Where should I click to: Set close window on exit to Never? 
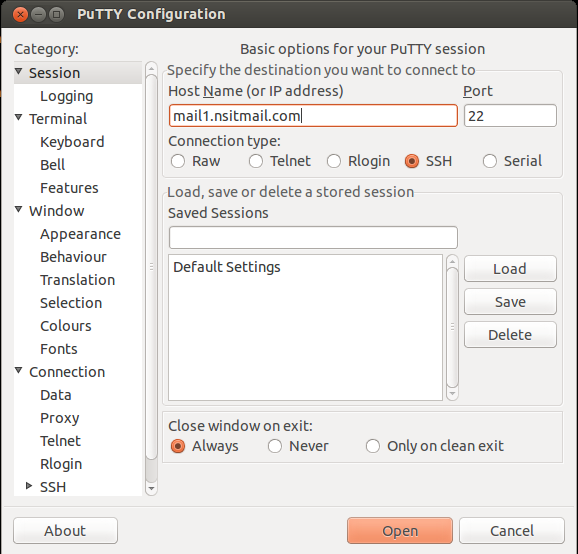[275, 446]
